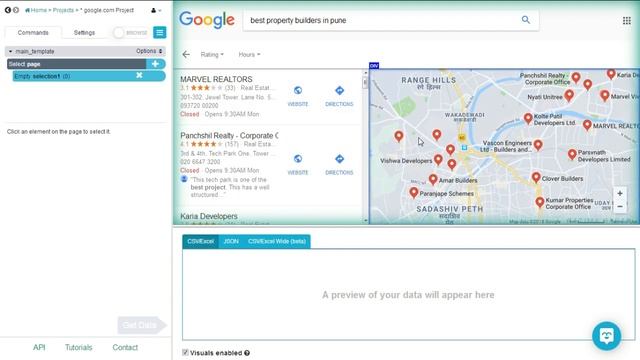Image resolution: width=640 pixels, height=360 pixels.
Task: Click the plus icon on Select page
Action: coord(155,64)
